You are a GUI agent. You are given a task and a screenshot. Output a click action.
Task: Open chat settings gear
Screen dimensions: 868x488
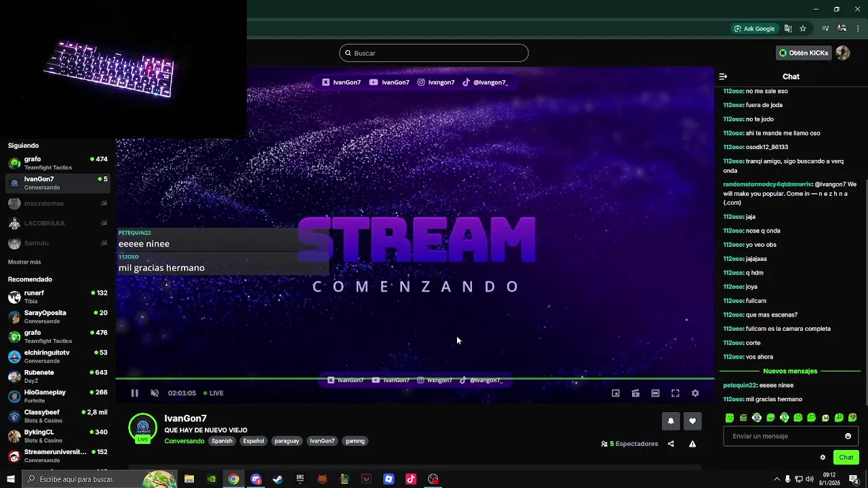(823, 457)
